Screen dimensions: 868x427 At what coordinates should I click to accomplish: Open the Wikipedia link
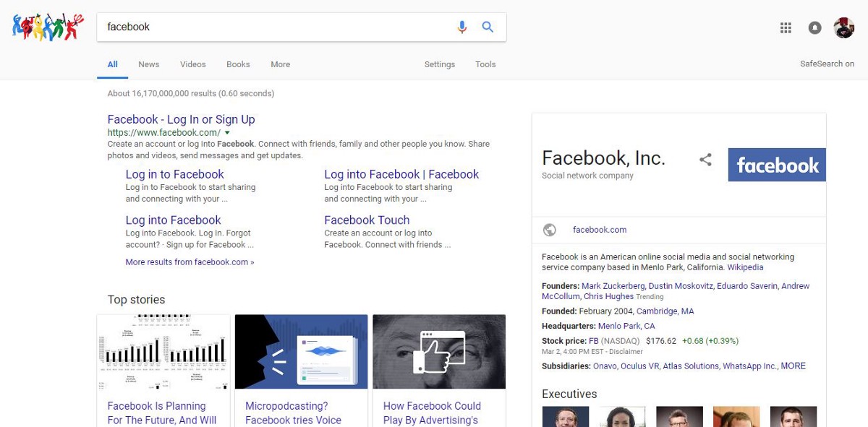pyautogui.click(x=745, y=267)
